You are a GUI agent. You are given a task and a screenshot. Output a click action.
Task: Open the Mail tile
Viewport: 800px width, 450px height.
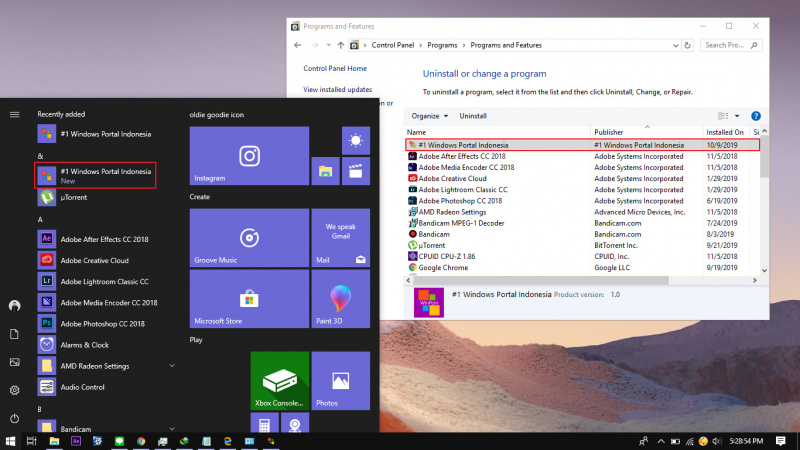click(340, 238)
